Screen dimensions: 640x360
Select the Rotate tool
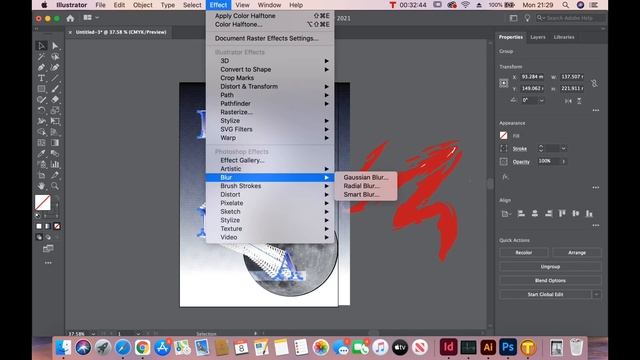pyautogui.click(x=41, y=110)
